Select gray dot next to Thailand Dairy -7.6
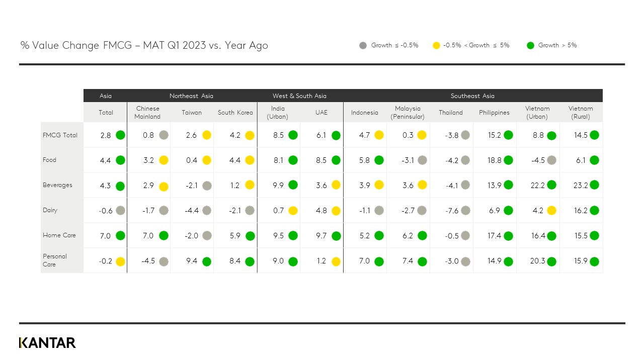The width and height of the screenshot is (644, 362). coord(465,211)
